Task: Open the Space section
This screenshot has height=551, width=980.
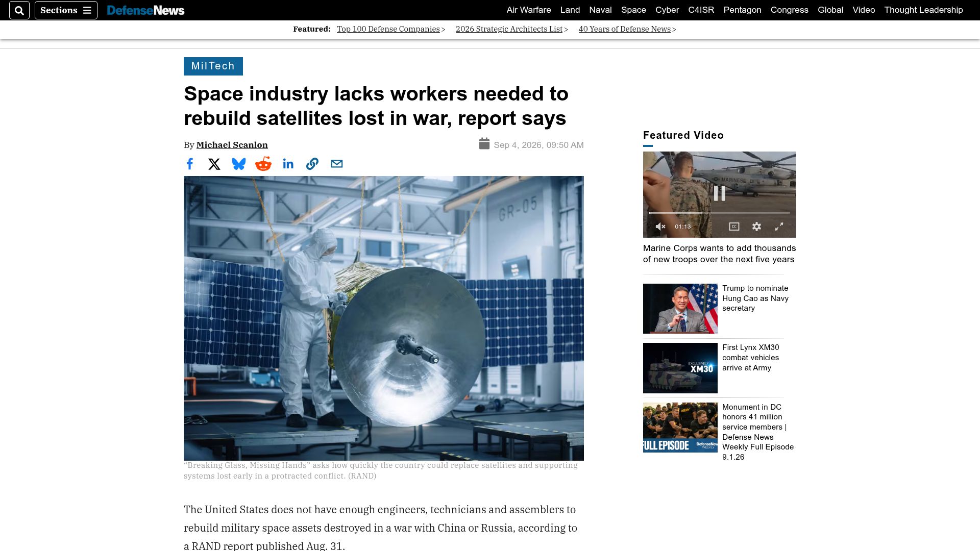Action: (633, 10)
